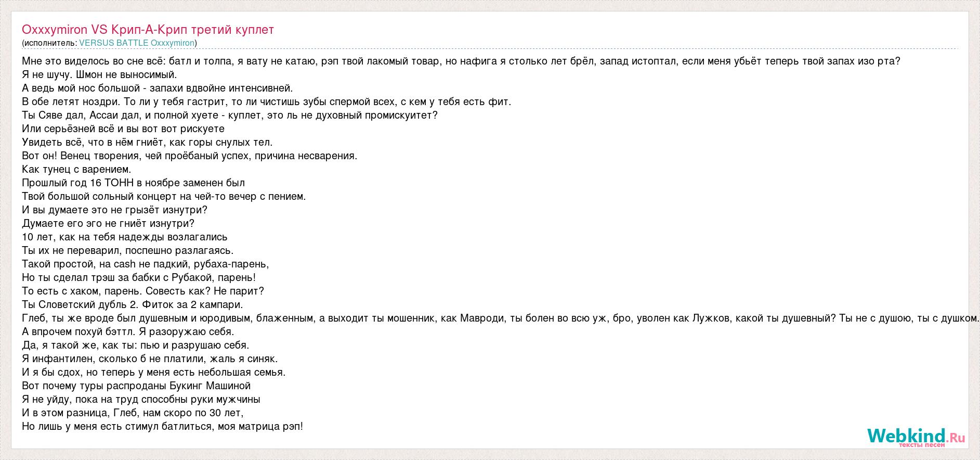This screenshot has width=980, height=460.
Task: Click the line mentioning 16 ТОНН в ноябре
Action: [134, 183]
